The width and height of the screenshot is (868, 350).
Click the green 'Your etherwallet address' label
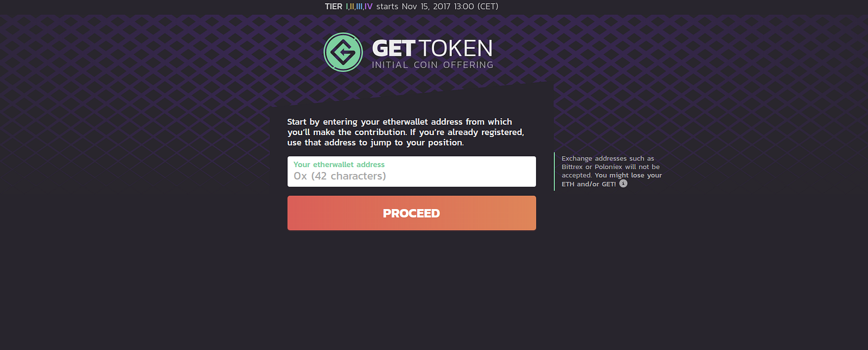point(339,164)
